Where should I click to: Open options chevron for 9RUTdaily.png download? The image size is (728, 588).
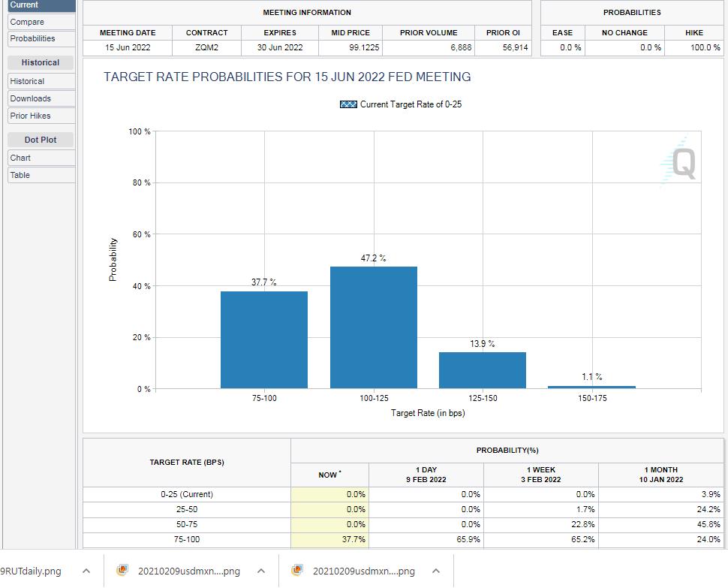coord(86,571)
